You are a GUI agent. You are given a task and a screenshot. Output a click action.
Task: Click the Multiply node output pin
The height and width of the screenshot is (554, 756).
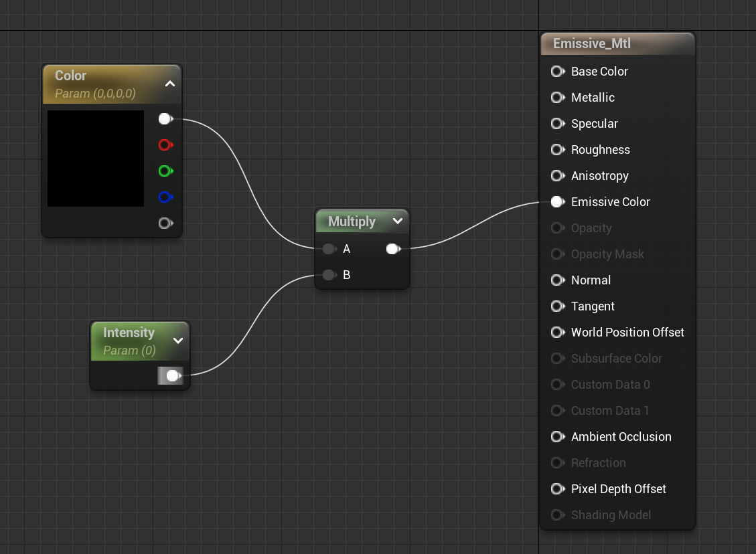point(393,249)
